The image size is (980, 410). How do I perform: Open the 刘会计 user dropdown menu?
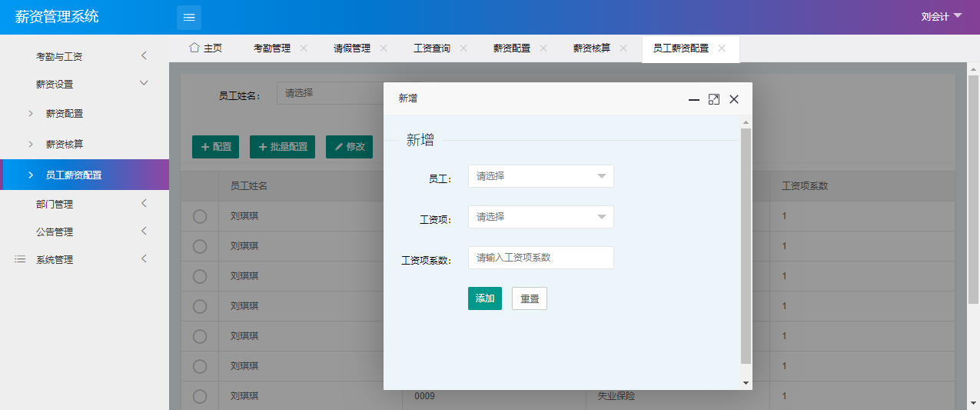941,16
